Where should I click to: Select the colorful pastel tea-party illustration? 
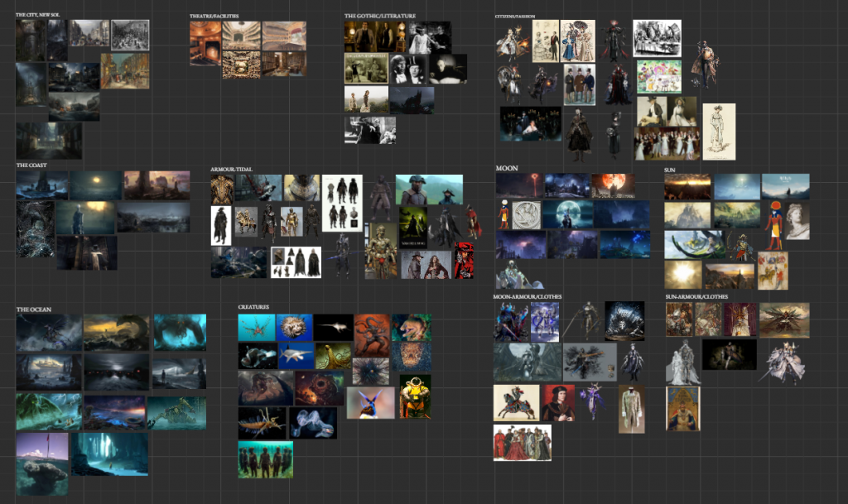[x=658, y=76]
